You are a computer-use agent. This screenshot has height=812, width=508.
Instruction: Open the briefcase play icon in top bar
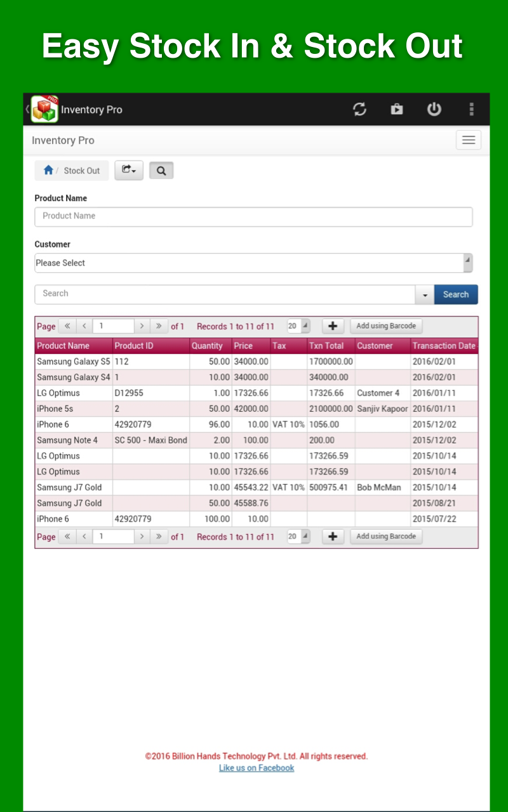pyautogui.click(x=397, y=109)
